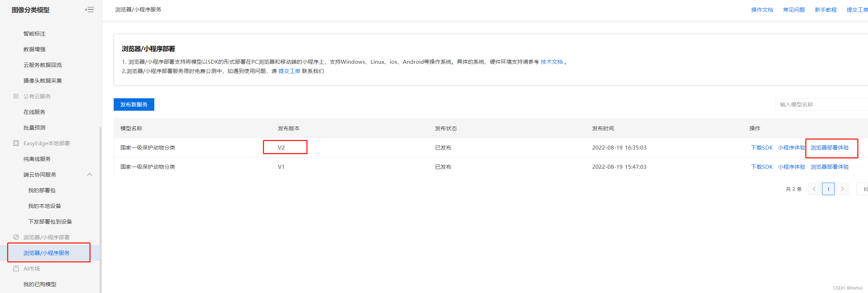Click the 发布版本 column header
868x293 pixels.
tap(289, 128)
